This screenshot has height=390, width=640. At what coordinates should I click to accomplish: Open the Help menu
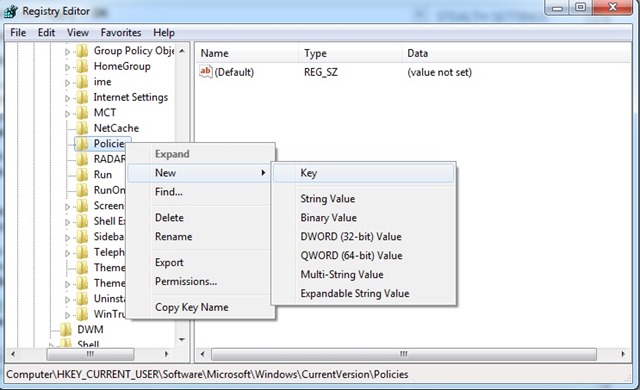coord(164,33)
